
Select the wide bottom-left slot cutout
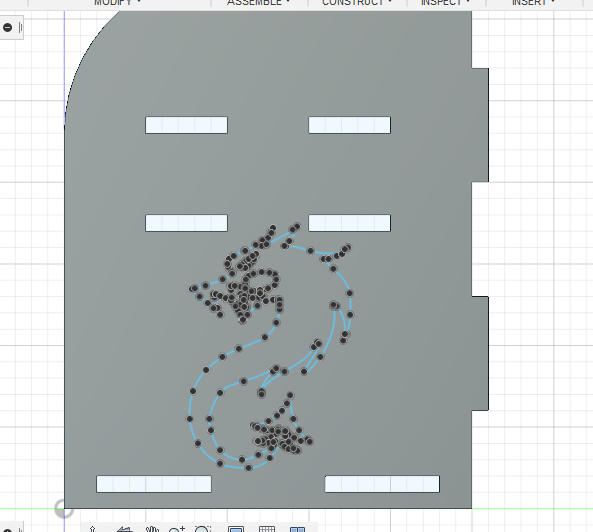(154, 484)
